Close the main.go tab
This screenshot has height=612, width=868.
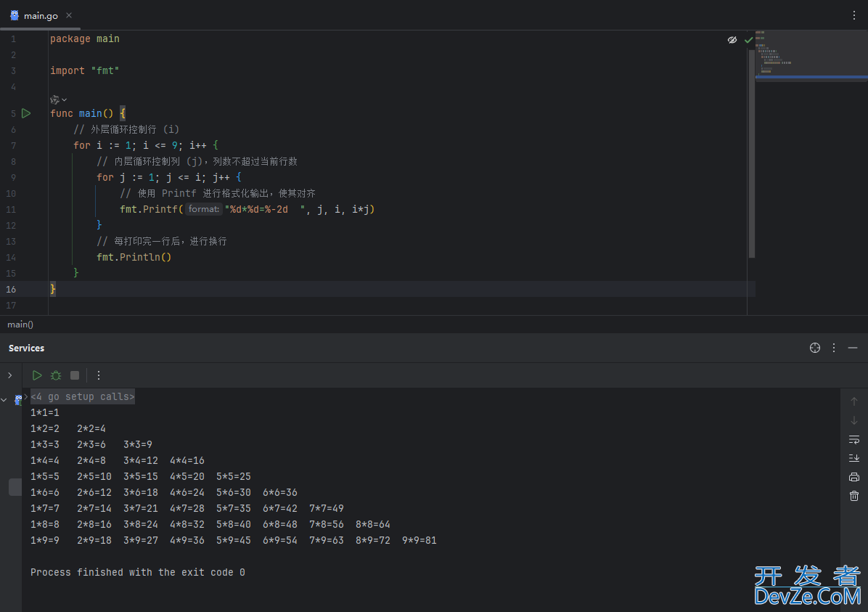(x=69, y=15)
